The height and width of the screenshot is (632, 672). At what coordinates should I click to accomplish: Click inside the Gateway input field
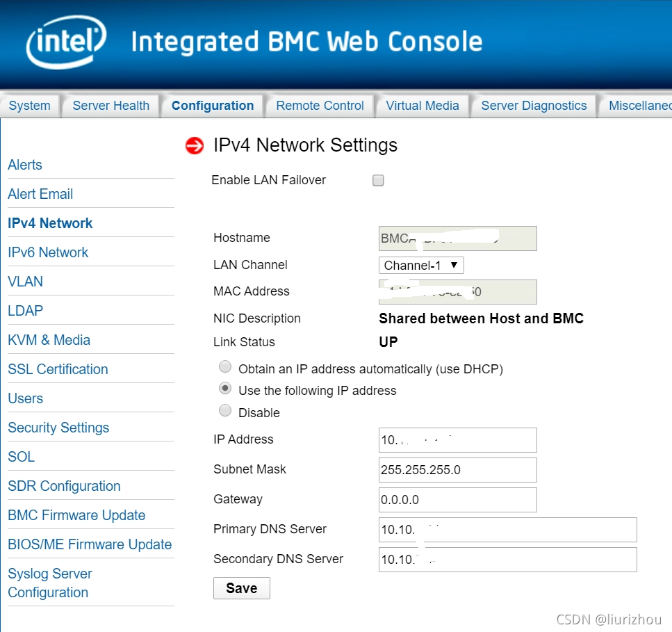coord(457,500)
